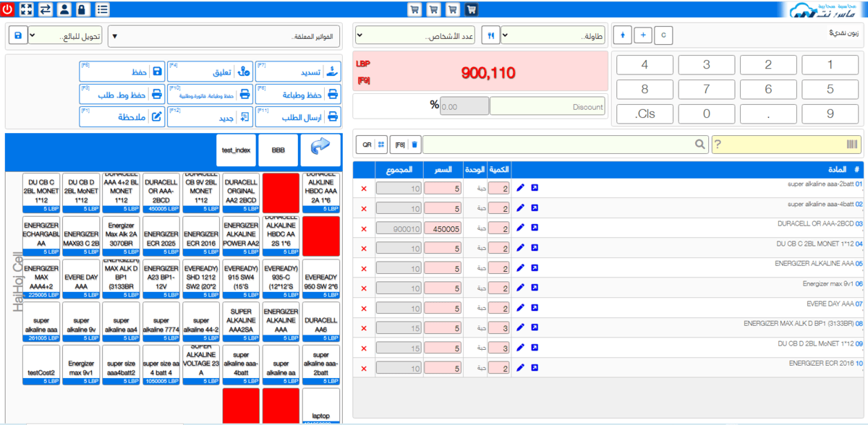Screen dimensions: 868x425
Task: Toggle fullscreen mode with the expand-arrows icon
Action: point(27,9)
